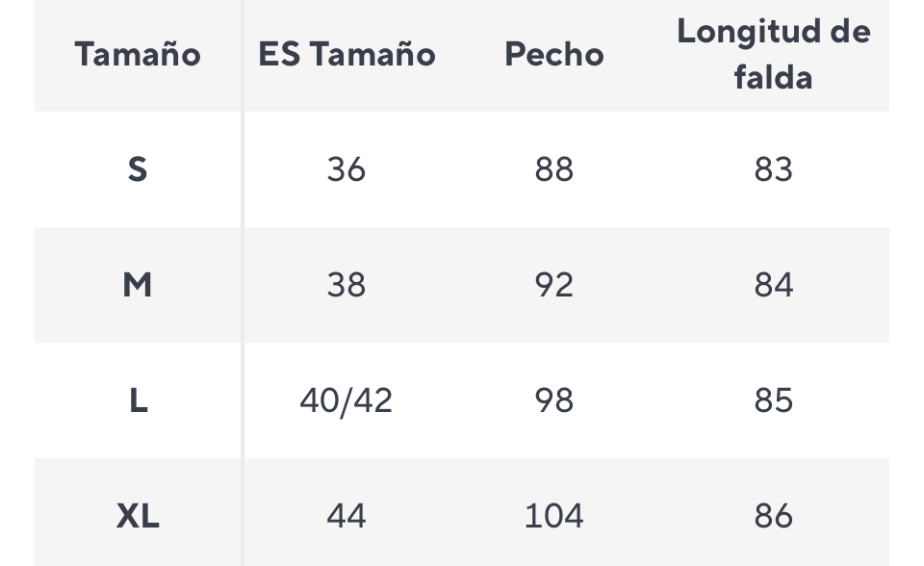Click the Pecho column header
This screenshot has width=924, height=566.
tap(554, 54)
